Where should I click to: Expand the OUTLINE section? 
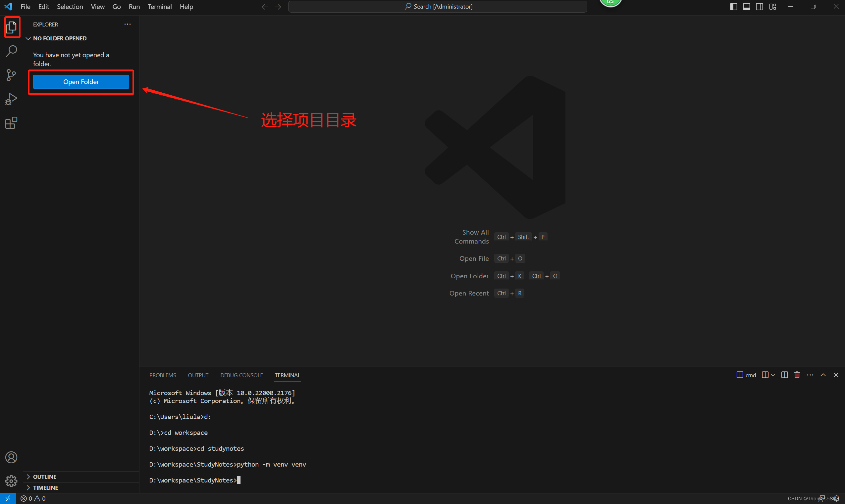tap(44, 477)
